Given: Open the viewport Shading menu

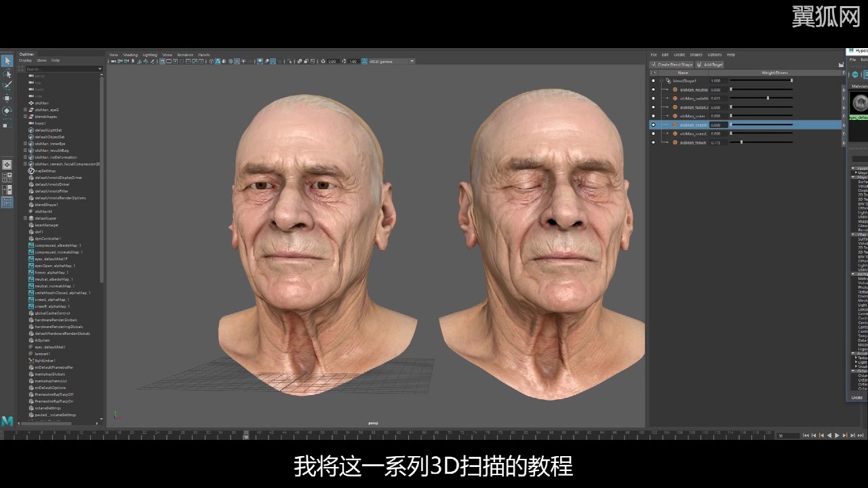Looking at the screenshot, I should (x=130, y=55).
